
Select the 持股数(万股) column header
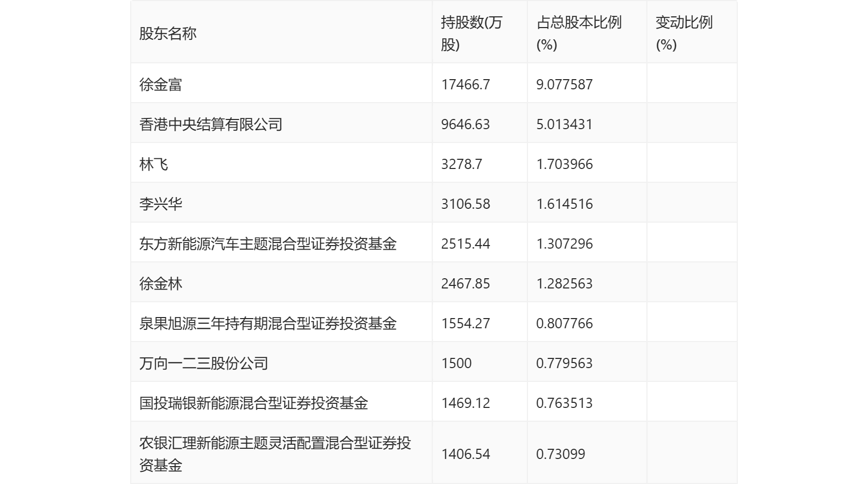click(x=472, y=34)
